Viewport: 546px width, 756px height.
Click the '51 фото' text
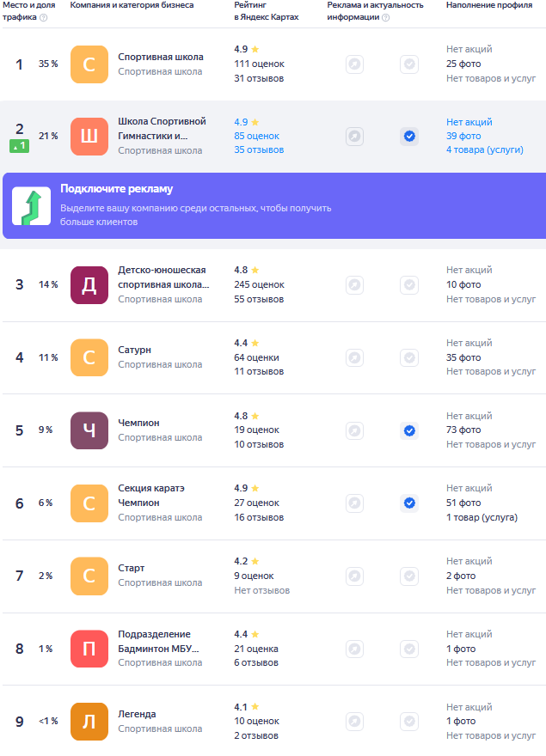coord(463,503)
